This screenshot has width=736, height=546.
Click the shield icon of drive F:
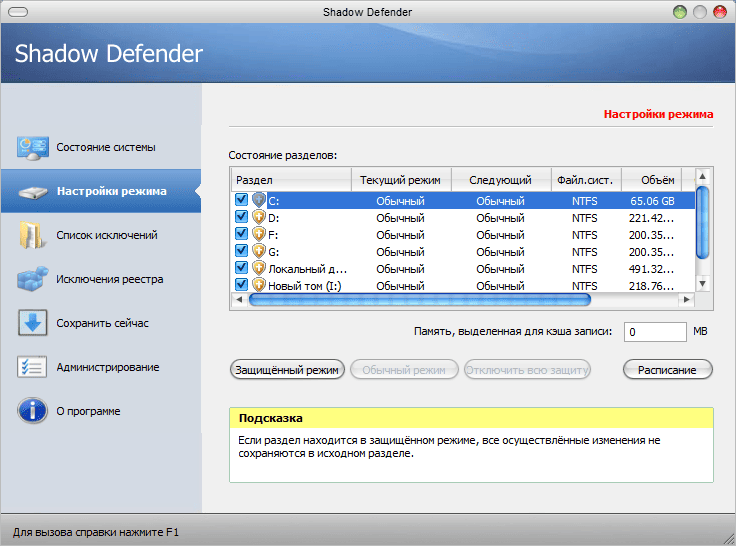259,234
